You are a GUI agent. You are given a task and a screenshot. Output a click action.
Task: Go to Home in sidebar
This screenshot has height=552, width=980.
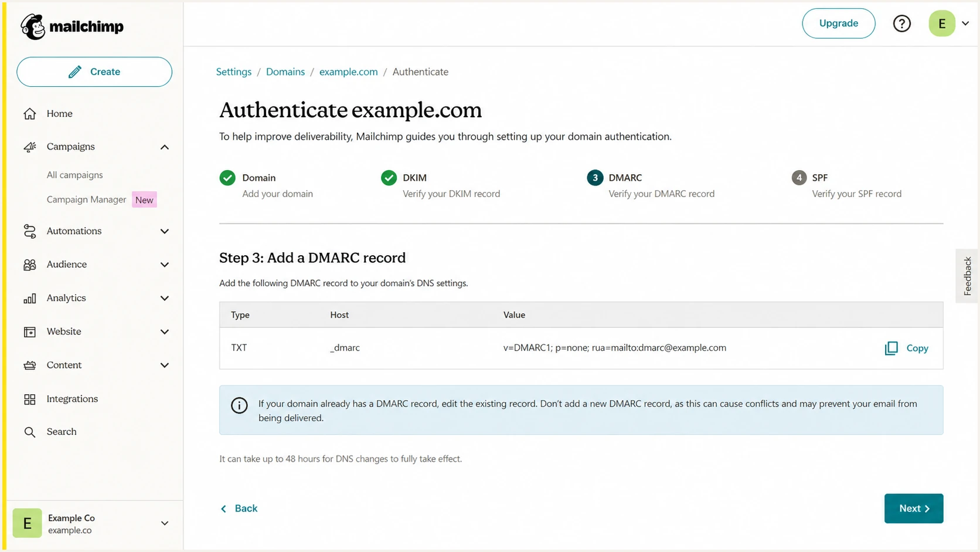click(60, 114)
